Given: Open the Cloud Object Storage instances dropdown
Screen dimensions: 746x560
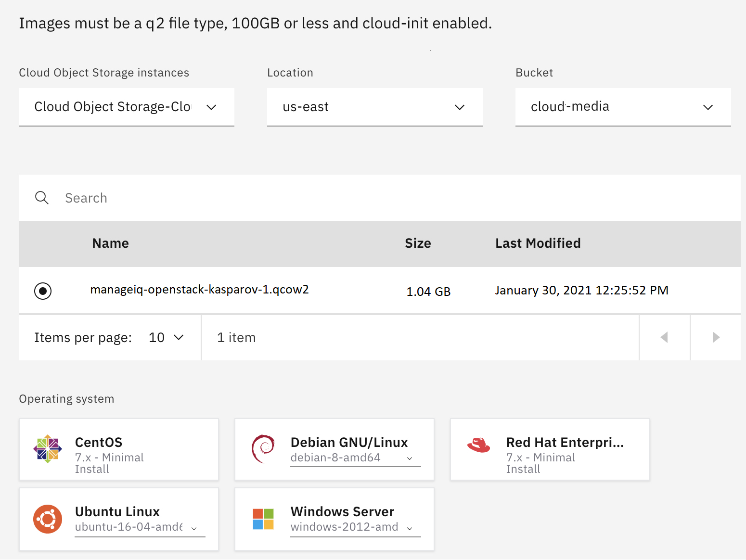Looking at the screenshot, I should 126,107.
